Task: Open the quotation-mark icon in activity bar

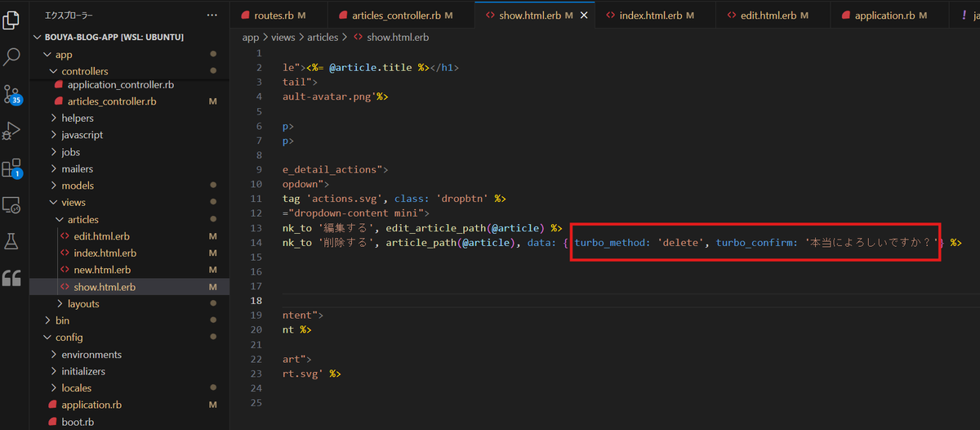Action: (11, 278)
